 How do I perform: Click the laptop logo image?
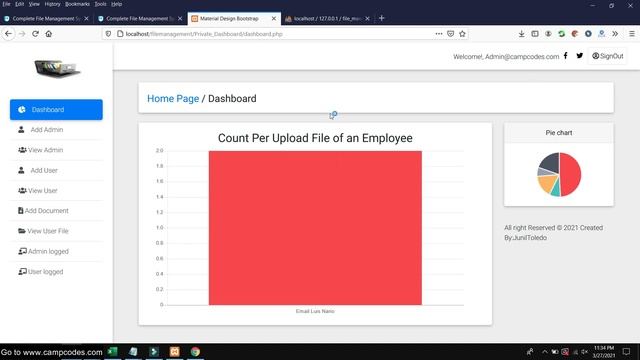pos(57,68)
